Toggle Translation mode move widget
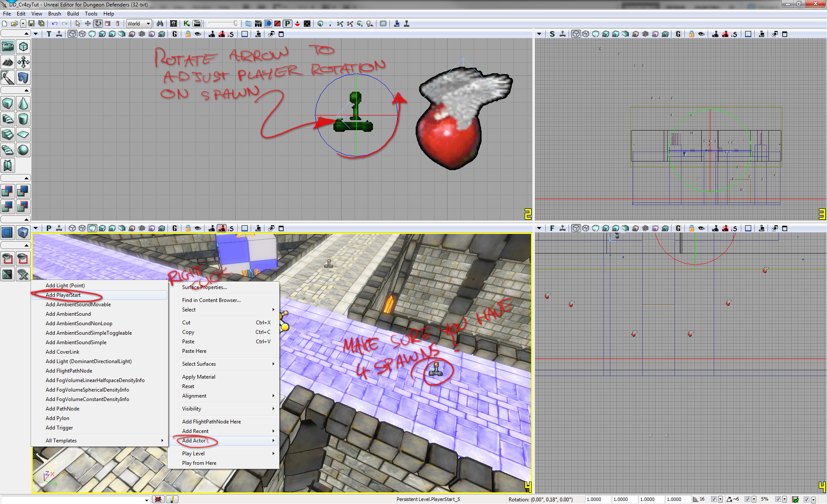The width and height of the screenshot is (827, 504). [88, 24]
